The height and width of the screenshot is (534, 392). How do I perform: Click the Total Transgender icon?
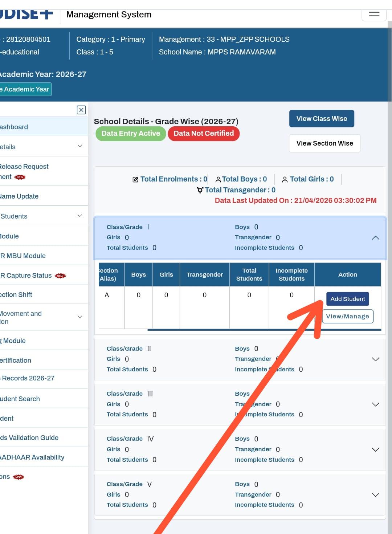tap(200, 190)
